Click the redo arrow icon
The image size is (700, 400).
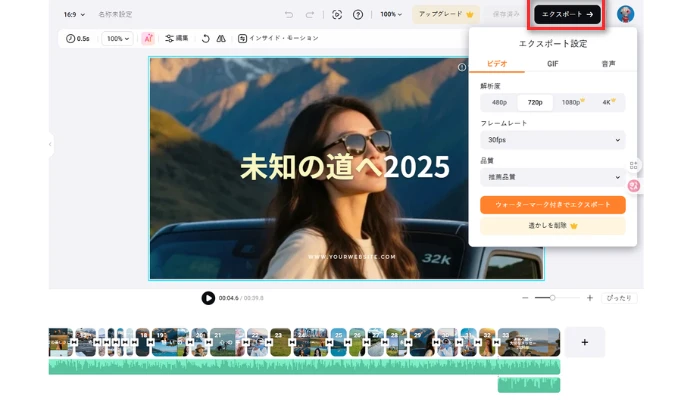click(x=311, y=15)
